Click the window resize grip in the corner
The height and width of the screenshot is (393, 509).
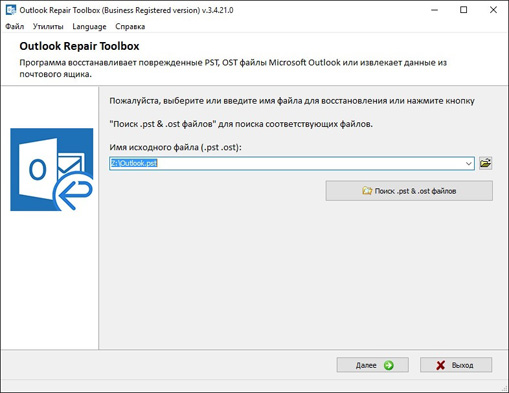(504, 388)
